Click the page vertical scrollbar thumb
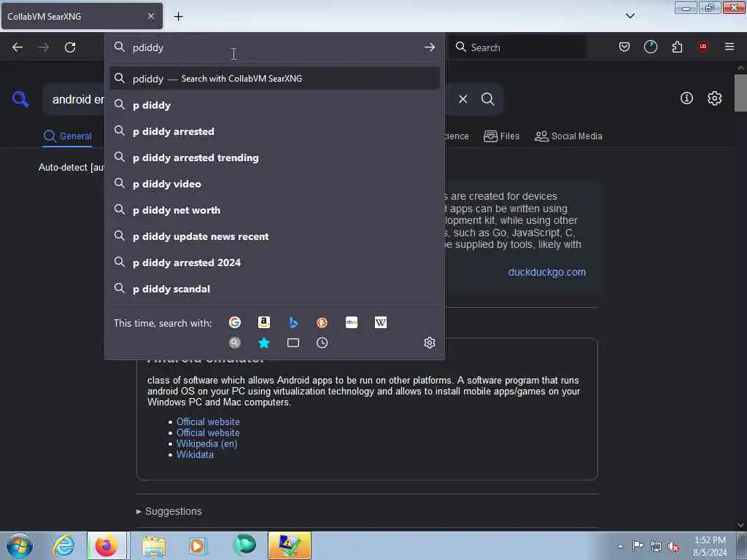The height and width of the screenshot is (560, 747). [x=740, y=93]
